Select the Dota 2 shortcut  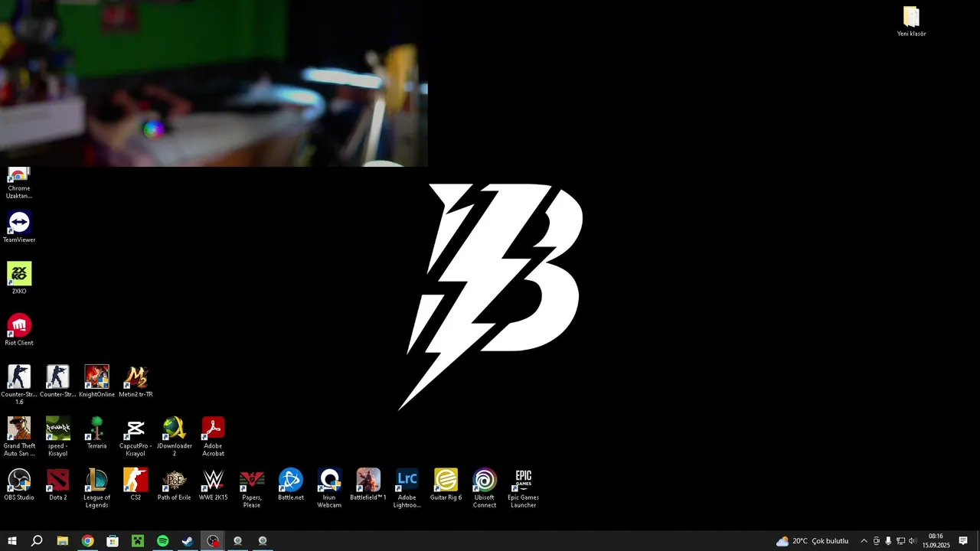[x=57, y=484]
